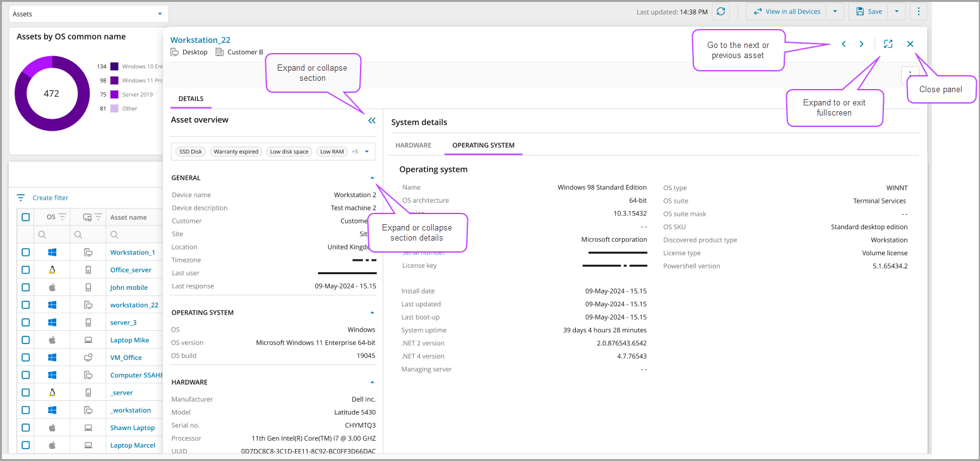Open the View in all Devices dropdown arrow
The image size is (980, 461).
click(835, 11)
